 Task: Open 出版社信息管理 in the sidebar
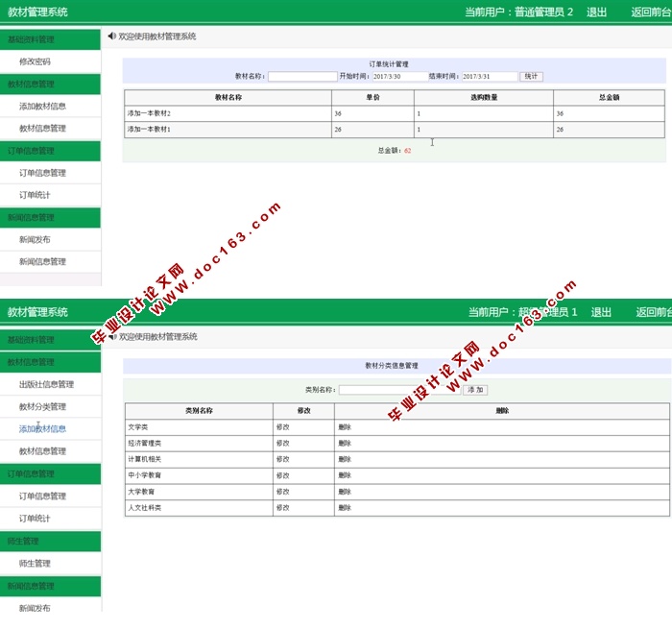coord(46,384)
